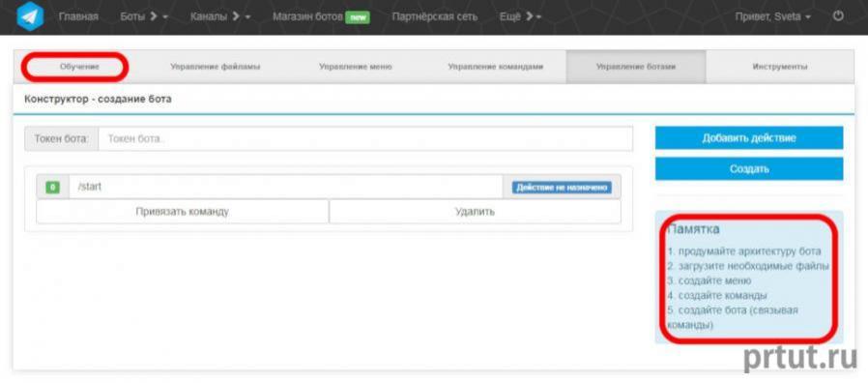Click the green new badge
This screenshot has width=868, height=383.
[x=358, y=17]
